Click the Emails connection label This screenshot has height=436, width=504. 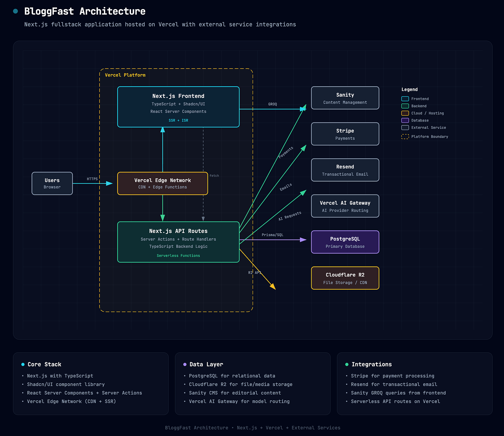pos(286,187)
